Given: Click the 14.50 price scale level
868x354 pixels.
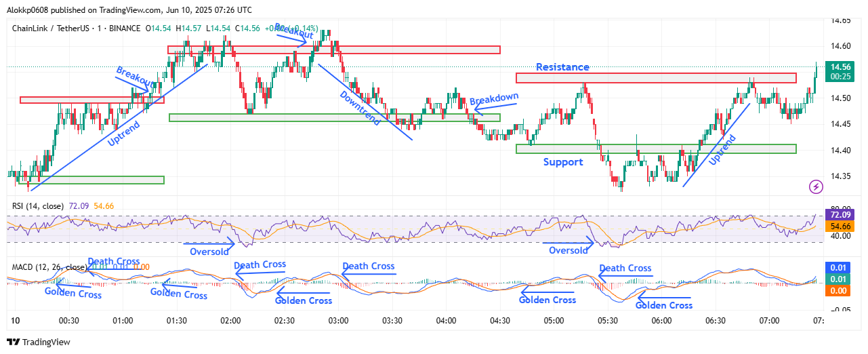Looking at the screenshot, I should [x=840, y=98].
